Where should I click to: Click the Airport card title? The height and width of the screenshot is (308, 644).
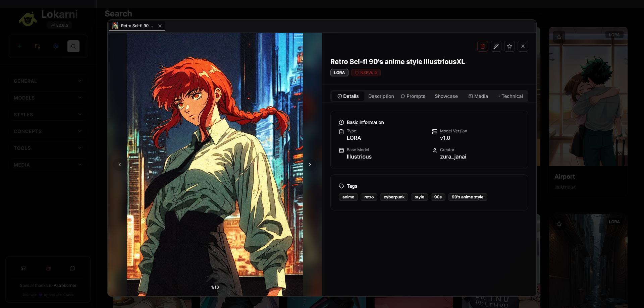[x=565, y=177]
